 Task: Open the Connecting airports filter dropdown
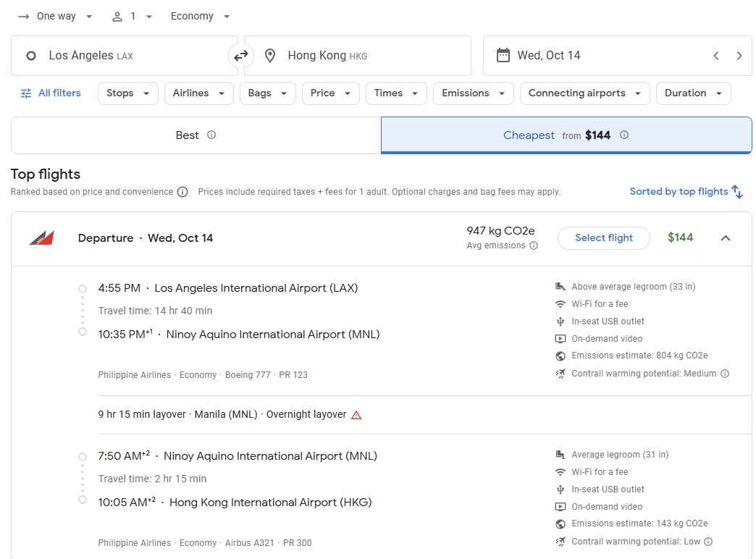585,93
